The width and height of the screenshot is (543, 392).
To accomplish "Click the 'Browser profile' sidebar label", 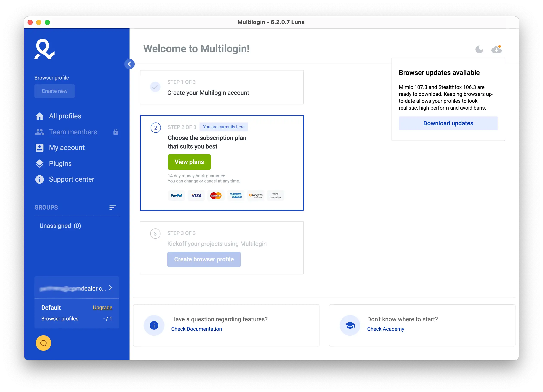I will click(x=51, y=78).
